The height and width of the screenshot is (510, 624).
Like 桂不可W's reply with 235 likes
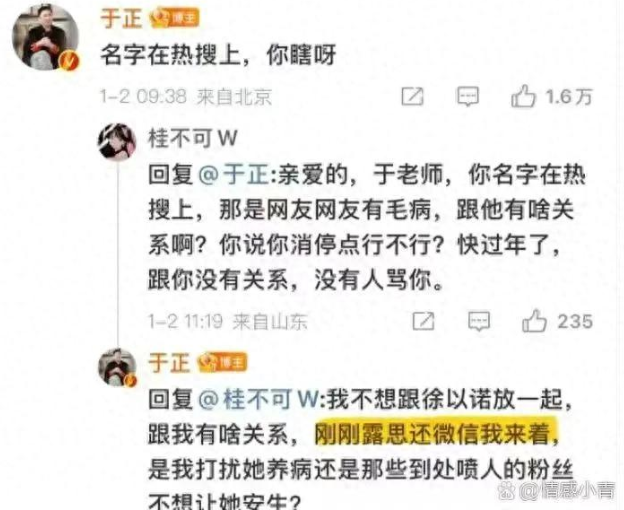click(x=534, y=321)
